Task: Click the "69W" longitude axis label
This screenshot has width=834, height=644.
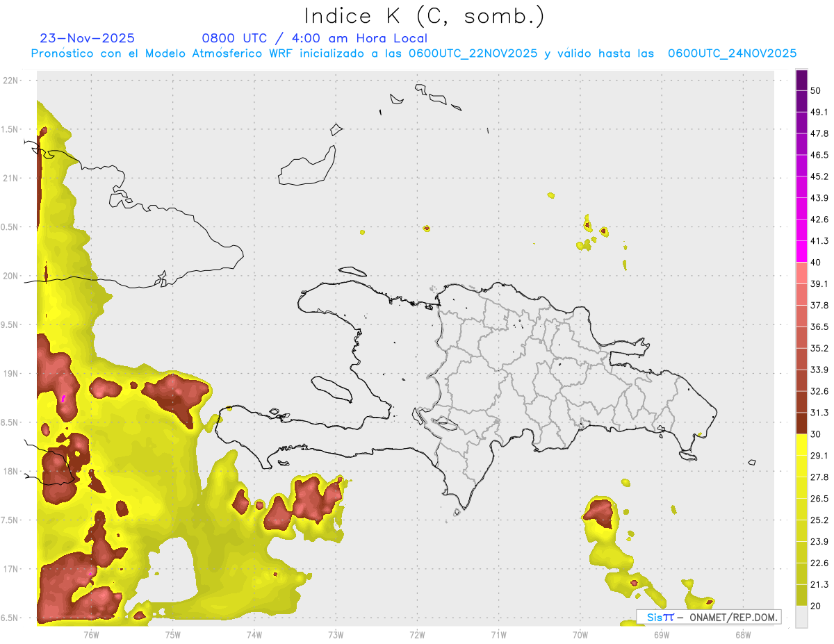Action: tap(662, 634)
